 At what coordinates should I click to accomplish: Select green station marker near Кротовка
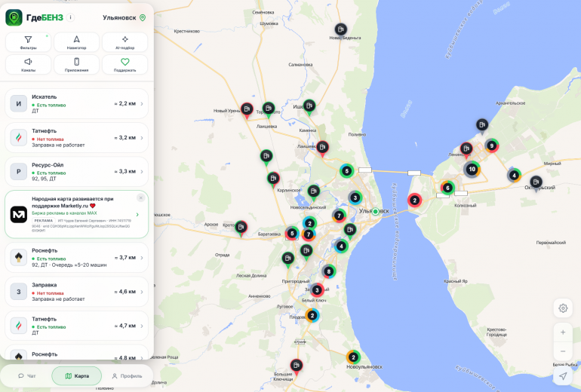[241, 228]
